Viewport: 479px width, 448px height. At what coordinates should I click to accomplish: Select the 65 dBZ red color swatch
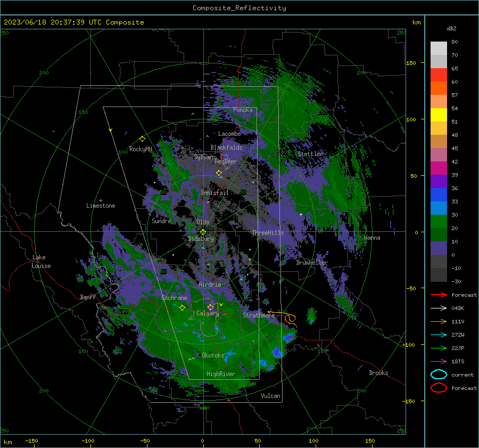pos(439,75)
